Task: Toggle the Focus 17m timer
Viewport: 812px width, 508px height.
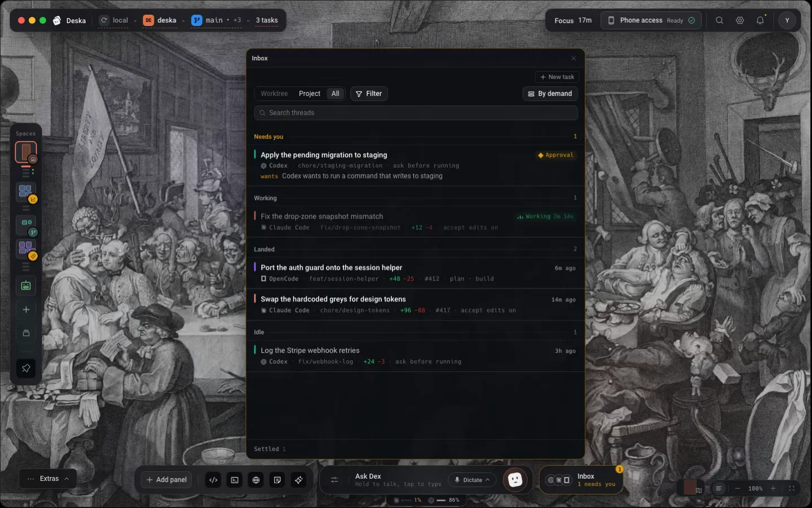Action: click(573, 20)
